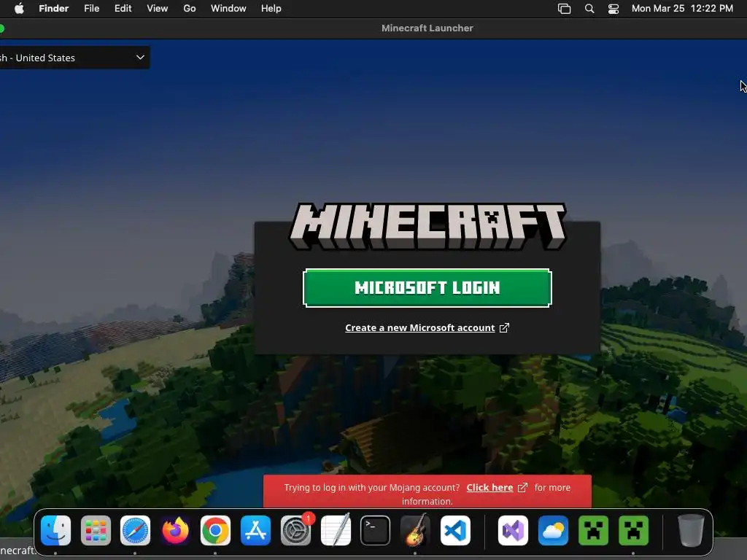Screen dimensions: 747x560
Task: Open the Trash in the dock
Action: click(x=691, y=531)
